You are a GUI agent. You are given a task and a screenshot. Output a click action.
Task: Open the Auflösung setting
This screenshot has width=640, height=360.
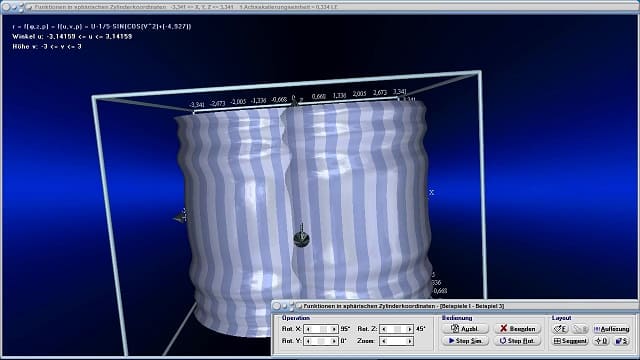(611, 329)
